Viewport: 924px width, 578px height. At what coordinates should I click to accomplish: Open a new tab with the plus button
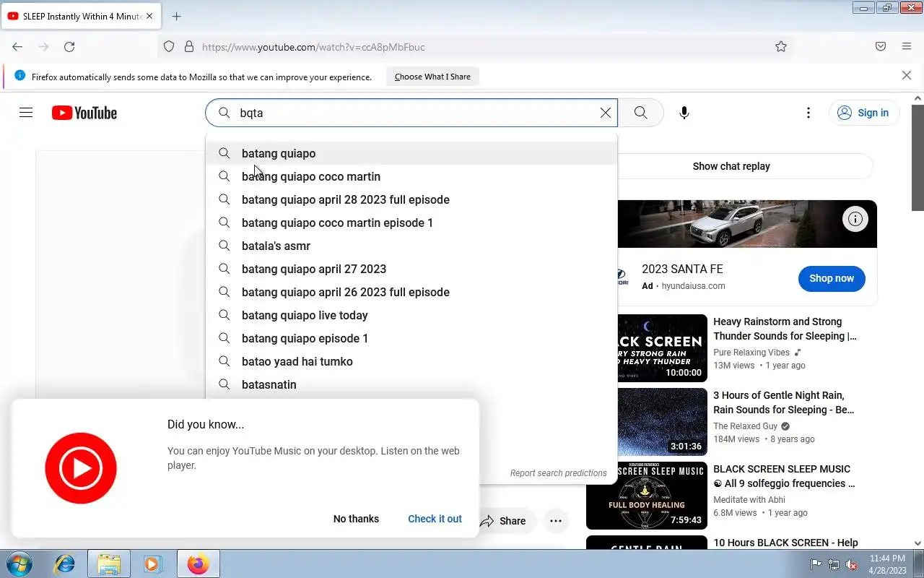(x=177, y=16)
